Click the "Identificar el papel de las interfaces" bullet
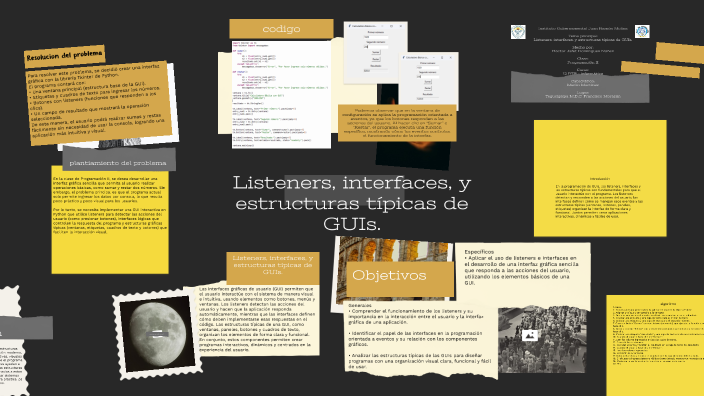704x396 pixels. [x=416, y=339]
